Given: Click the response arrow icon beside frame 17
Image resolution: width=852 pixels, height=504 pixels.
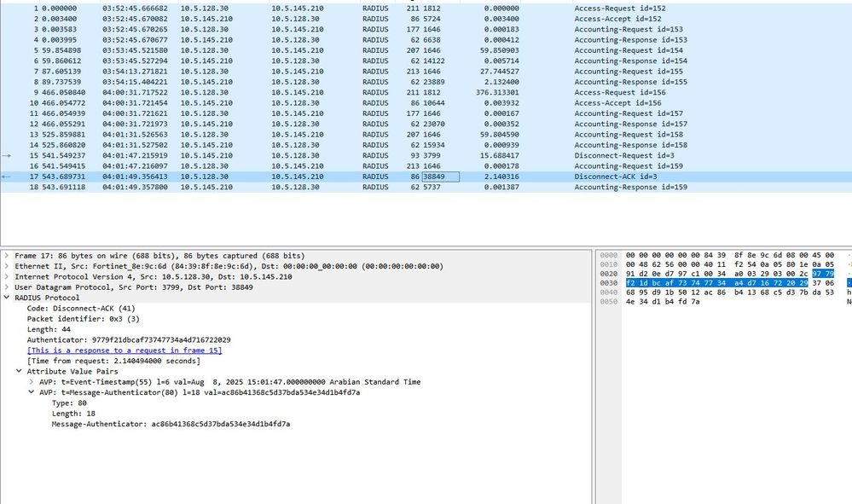Looking at the screenshot, I should pos(6,177).
